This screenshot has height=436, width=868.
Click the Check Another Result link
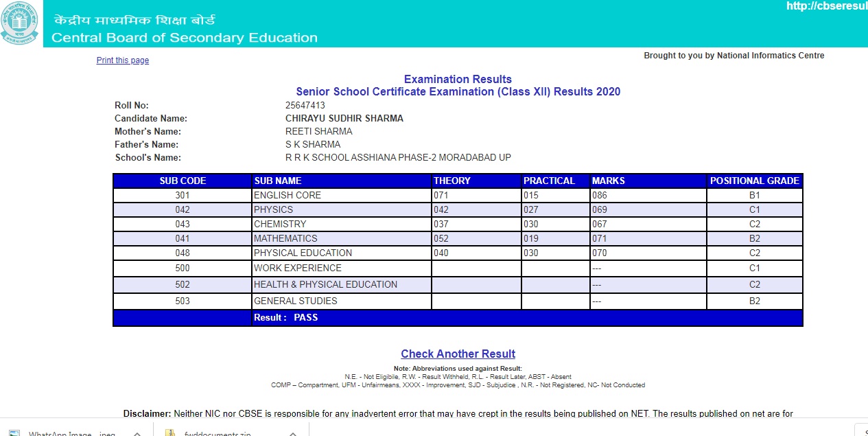pos(458,354)
